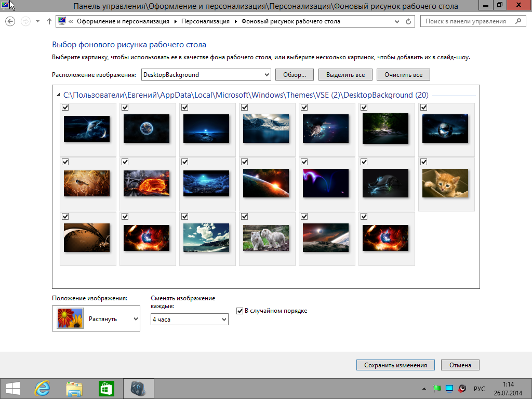532x399 pixels.
Task: Expand the address bar history dropdown
Action: point(397,21)
